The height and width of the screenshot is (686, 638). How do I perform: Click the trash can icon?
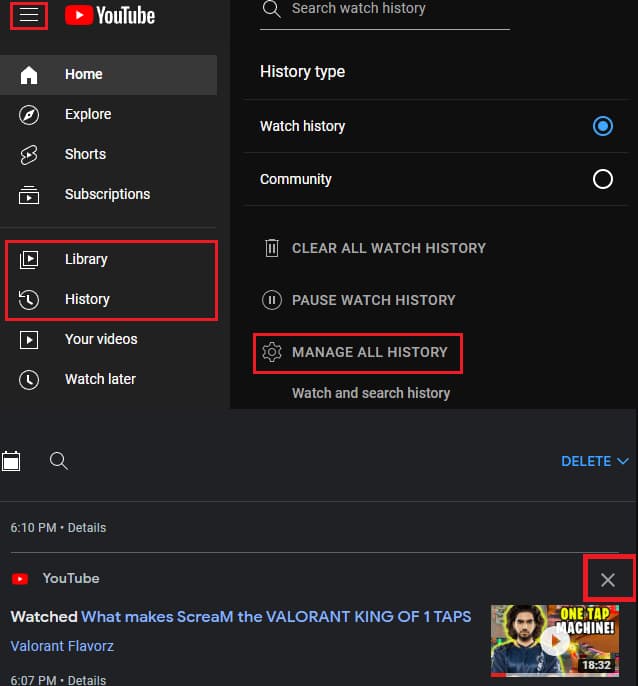tap(272, 248)
